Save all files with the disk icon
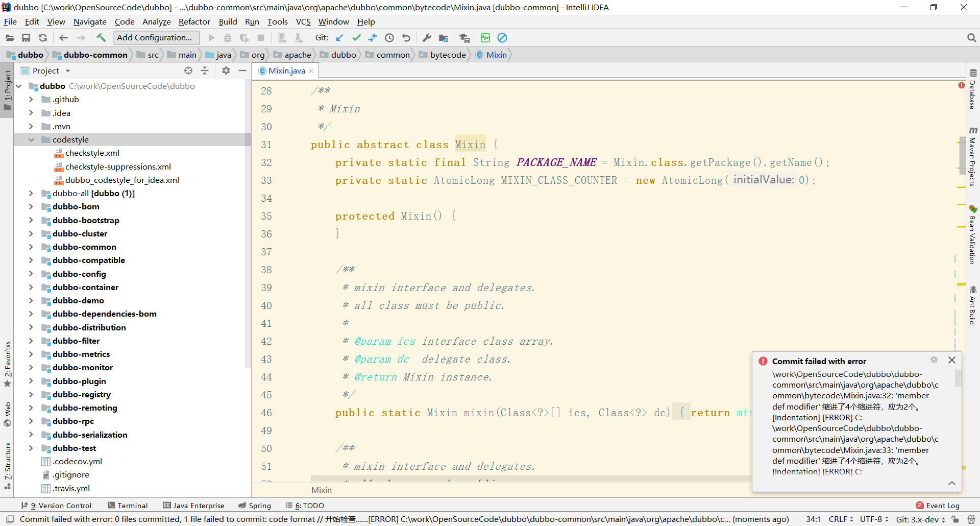 coord(26,38)
